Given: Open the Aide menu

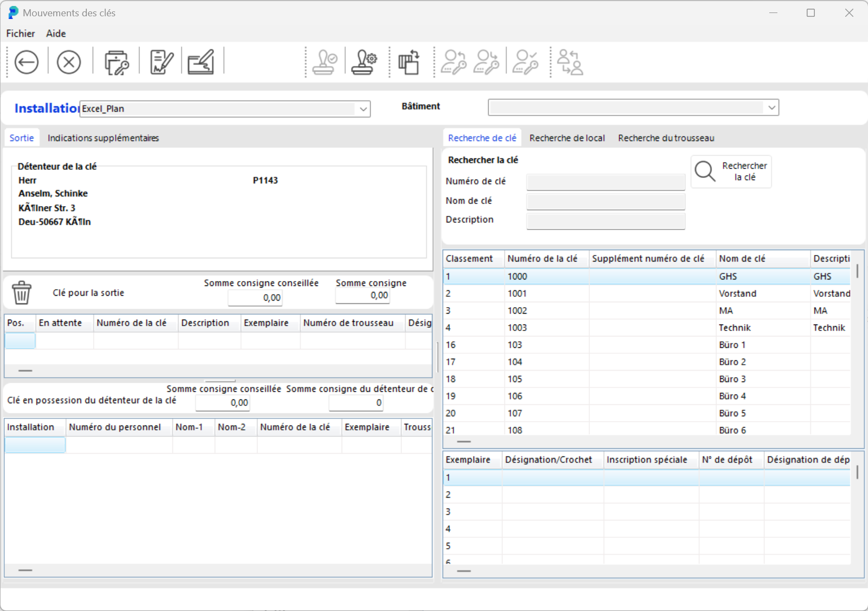Looking at the screenshot, I should (x=56, y=34).
